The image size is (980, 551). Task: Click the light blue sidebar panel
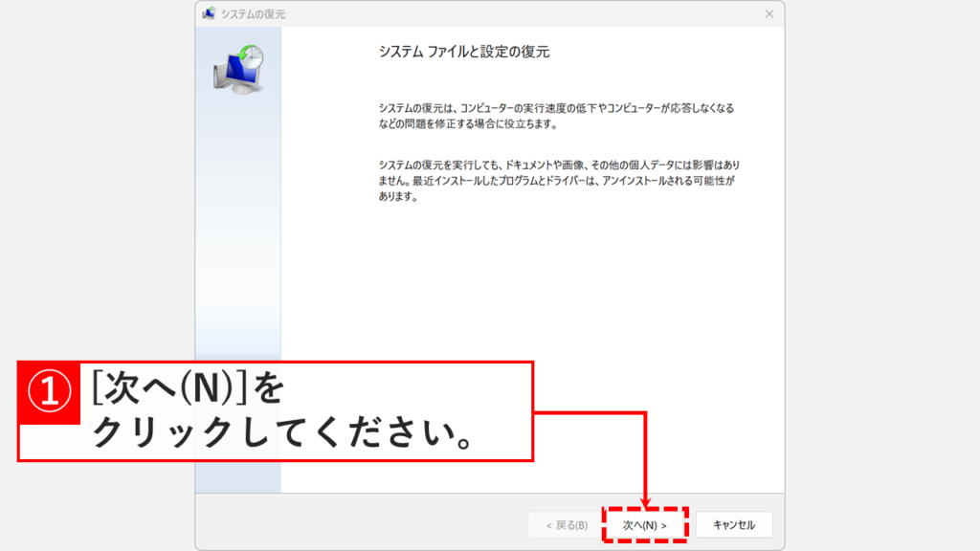pos(239,239)
